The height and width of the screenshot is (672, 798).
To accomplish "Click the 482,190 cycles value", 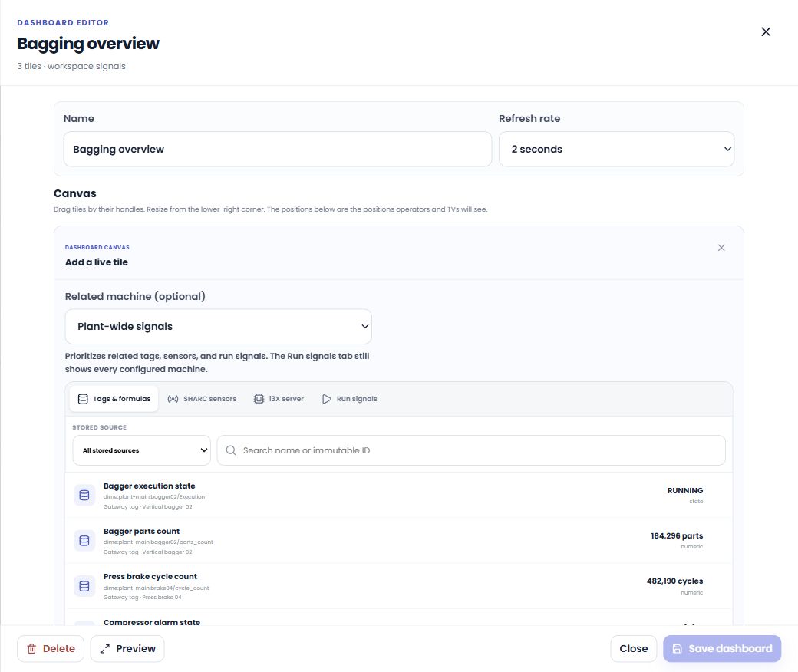I will pyautogui.click(x=674, y=581).
